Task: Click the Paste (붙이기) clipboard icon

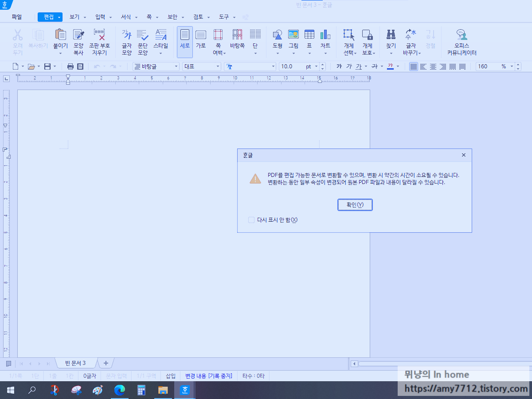Action: point(60,35)
